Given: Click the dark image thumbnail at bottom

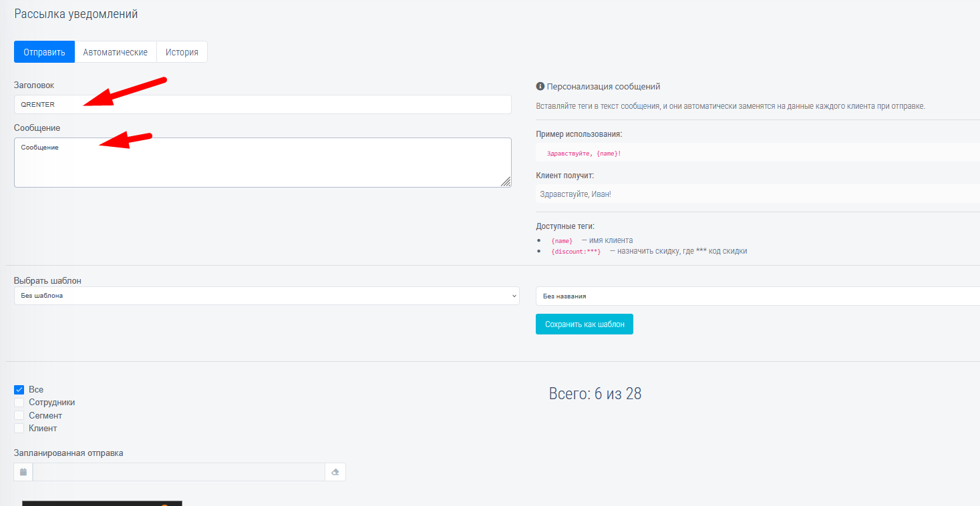Looking at the screenshot, I should click(x=102, y=503).
